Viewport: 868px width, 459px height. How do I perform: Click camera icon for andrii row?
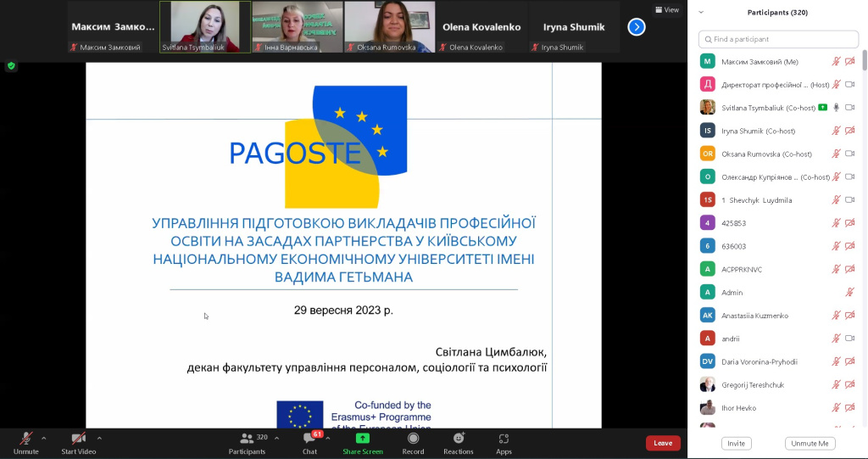pos(850,339)
